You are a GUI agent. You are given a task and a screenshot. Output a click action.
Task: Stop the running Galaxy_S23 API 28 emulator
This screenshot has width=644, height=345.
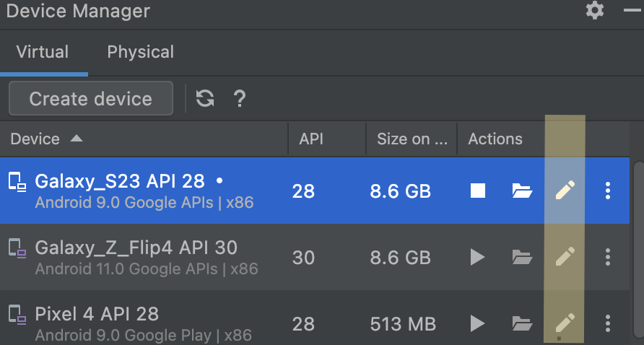pos(477,191)
